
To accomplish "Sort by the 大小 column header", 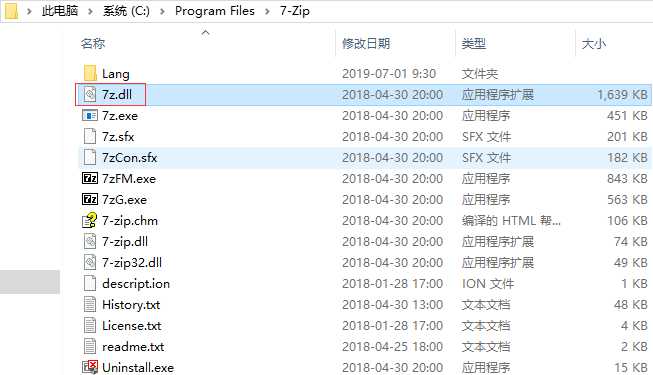I will click(593, 43).
